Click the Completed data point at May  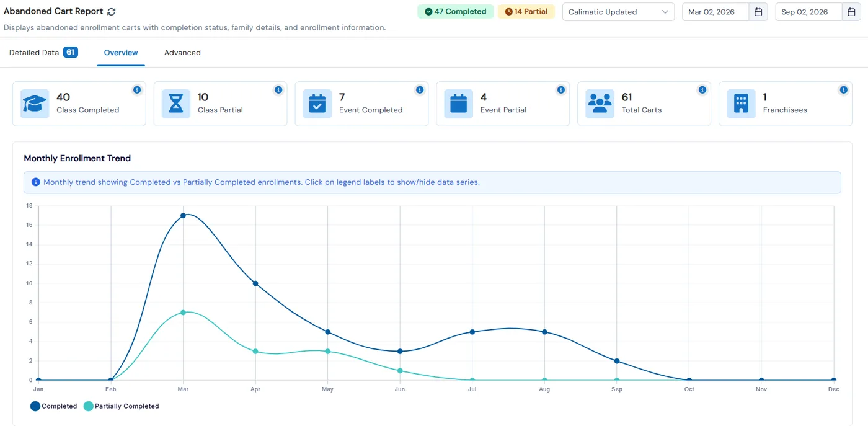tap(327, 332)
